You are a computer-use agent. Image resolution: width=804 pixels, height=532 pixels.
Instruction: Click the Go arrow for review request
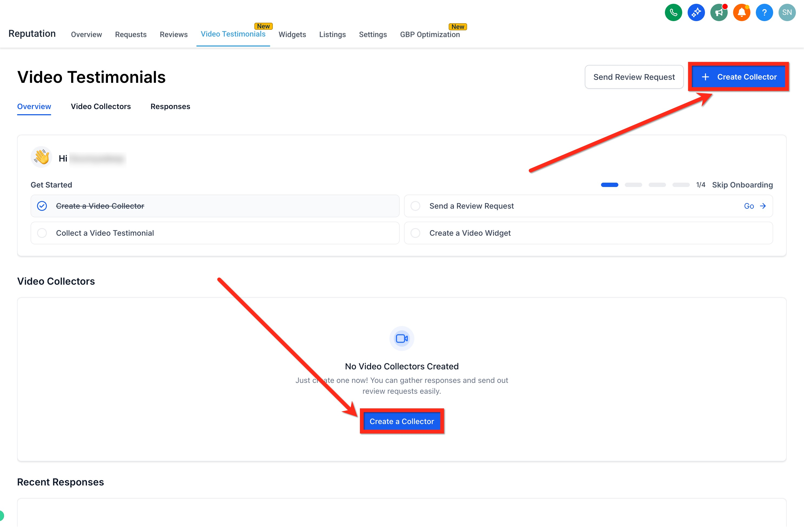pyautogui.click(x=754, y=206)
